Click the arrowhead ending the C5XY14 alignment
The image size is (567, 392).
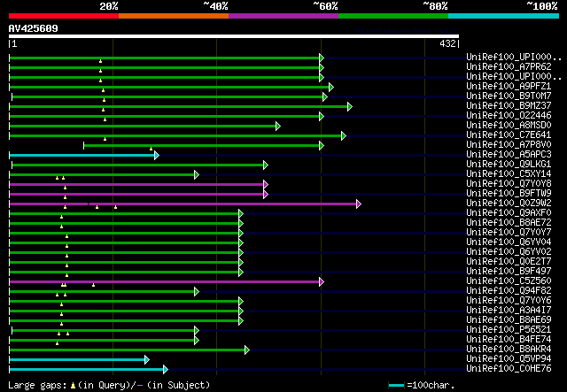197,175
